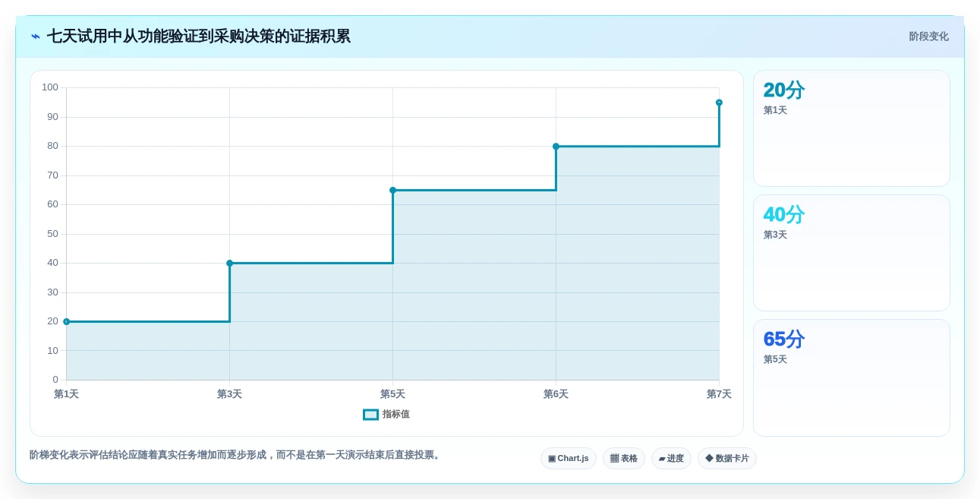Image resolution: width=980 pixels, height=499 pixels.
Task: Click the y-axis value 0
Action: coord(55,380)
